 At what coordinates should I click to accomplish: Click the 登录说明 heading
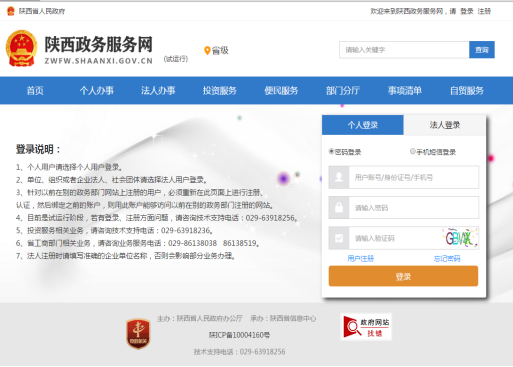38,149
